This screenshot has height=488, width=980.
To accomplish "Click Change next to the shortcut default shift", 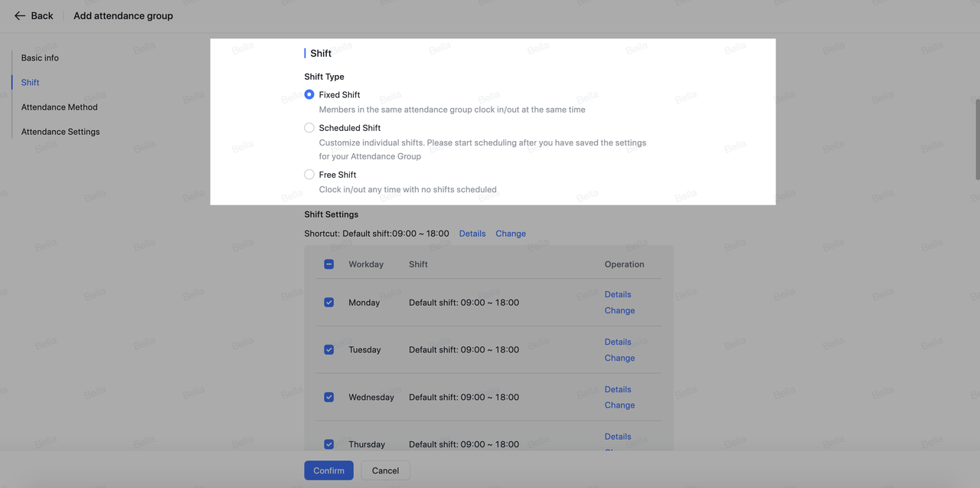I will [x=511, y=234].
